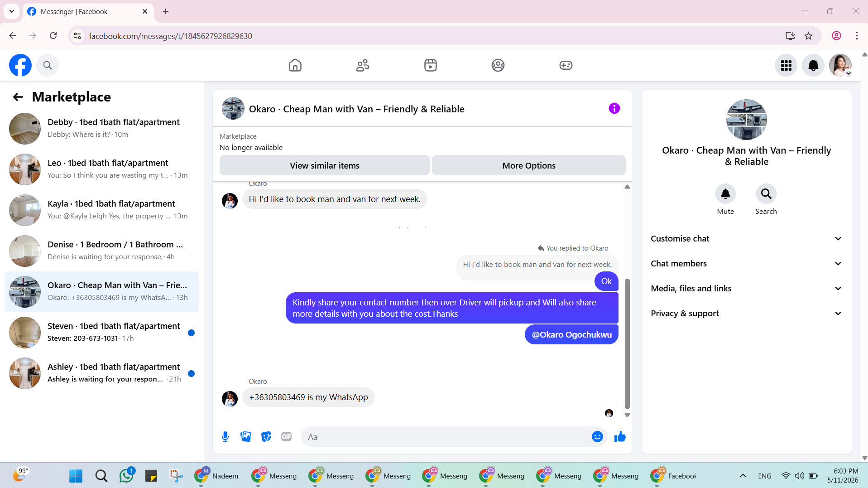This screenshot has width=868, height=488.
Task: Install app icon in address bar
Action: pyautogui.click(x=790, y=36)
